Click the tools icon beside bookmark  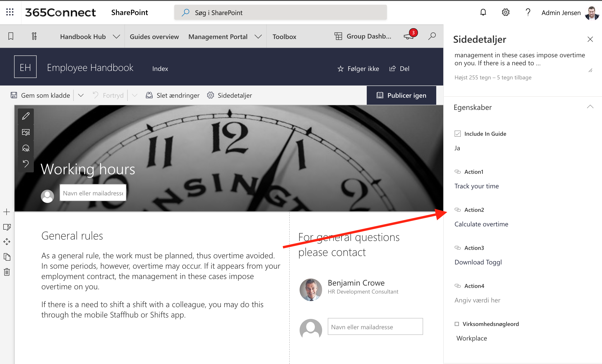[34, 36]
